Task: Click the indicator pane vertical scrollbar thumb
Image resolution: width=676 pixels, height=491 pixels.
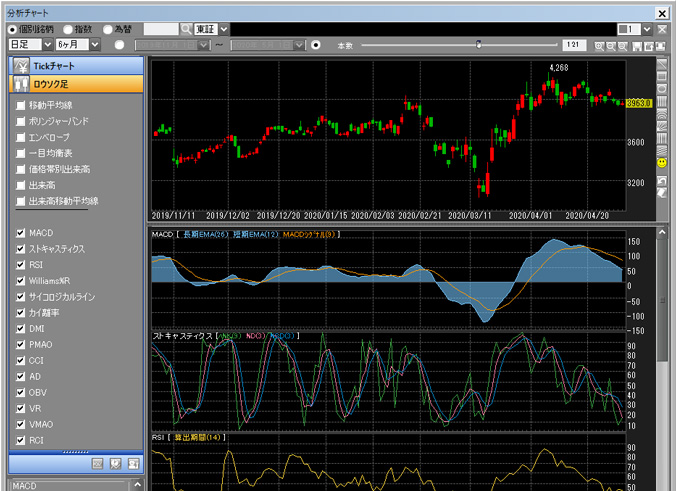Action: click(662, 300)
